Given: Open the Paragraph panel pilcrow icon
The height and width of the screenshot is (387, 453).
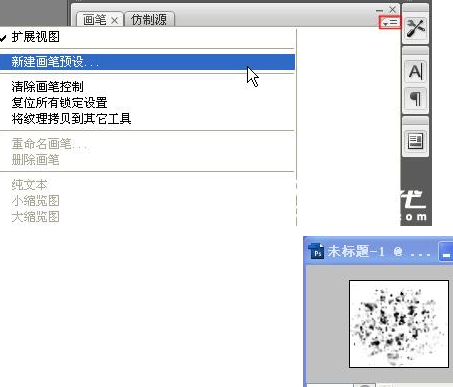Looking at the screenshot, I should (x=415, y=99).
